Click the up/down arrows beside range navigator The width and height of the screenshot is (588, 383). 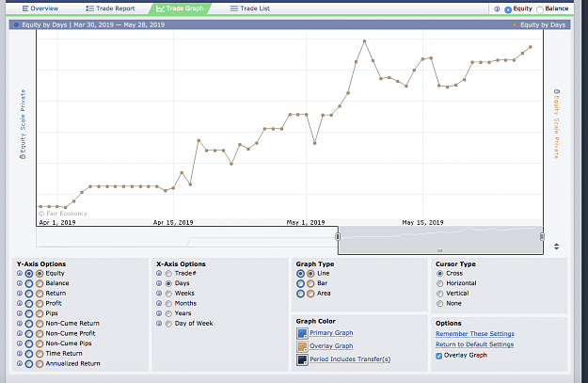coord(557,247)
